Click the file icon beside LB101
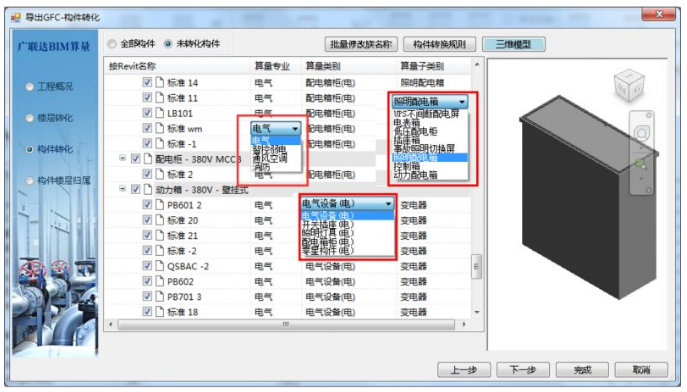687x392 pixels. point(159,113)
